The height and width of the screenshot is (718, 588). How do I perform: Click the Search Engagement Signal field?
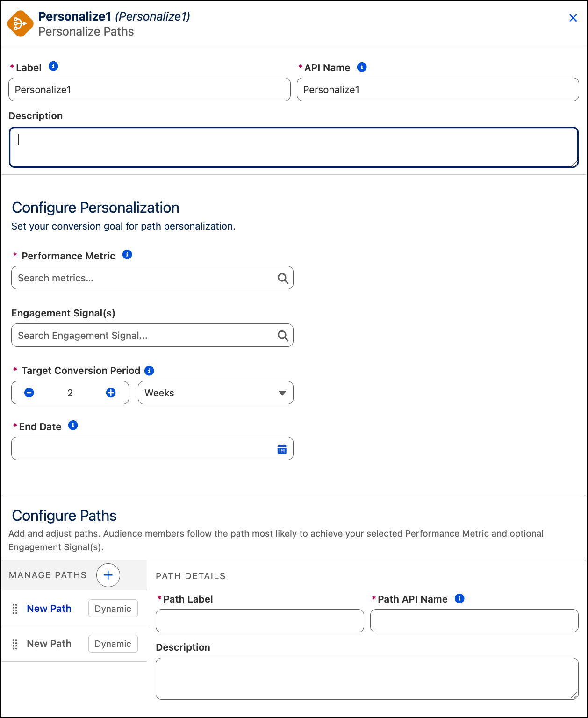click(x=152, y=335)
